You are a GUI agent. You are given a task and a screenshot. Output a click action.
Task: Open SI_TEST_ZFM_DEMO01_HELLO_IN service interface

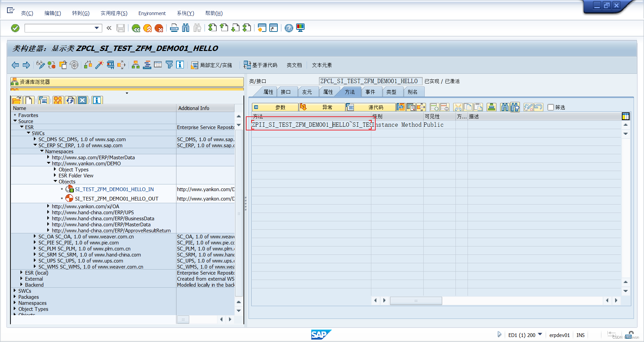tap(113, 189)
